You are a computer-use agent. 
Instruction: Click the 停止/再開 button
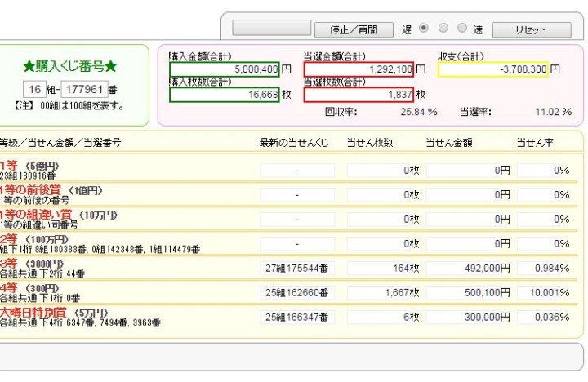pyautogui.click(x=354, y=29)
